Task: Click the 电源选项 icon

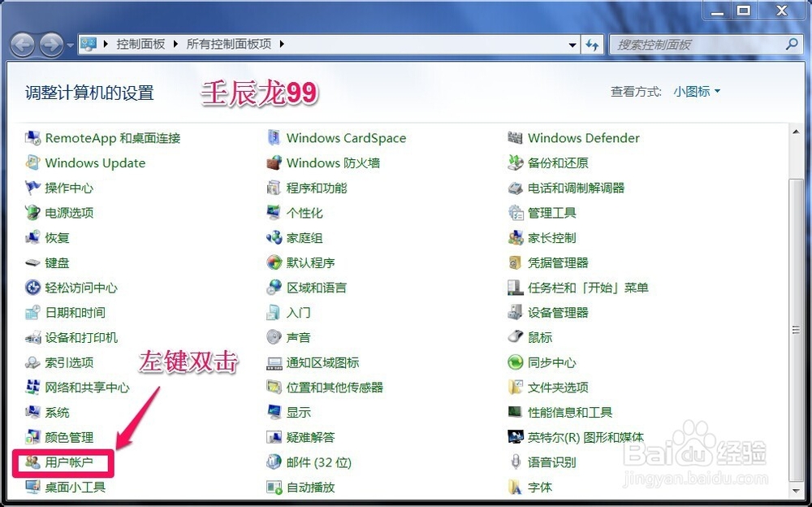Action: point(32,213)
